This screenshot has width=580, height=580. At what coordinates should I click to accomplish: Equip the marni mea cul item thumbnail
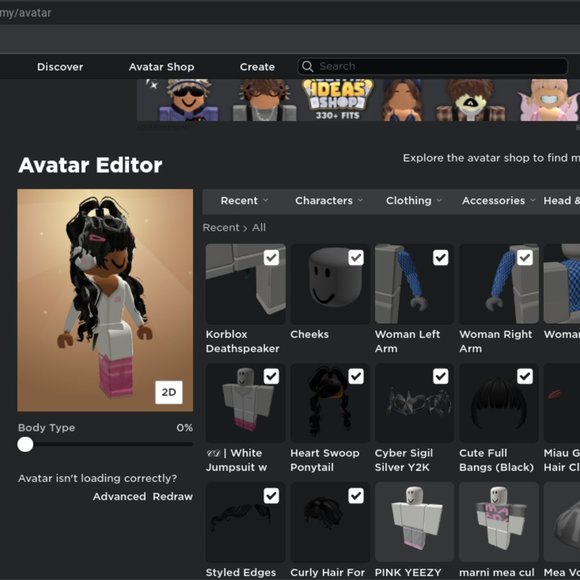click(499, 522)
